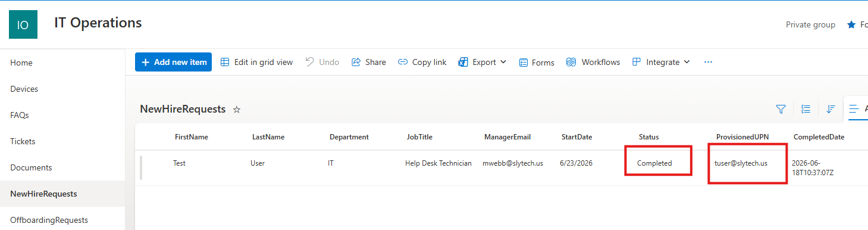This screenshot has width=868, height=230.
Task: Open FAQs in left navigation
Action: (x=20, y=115)
